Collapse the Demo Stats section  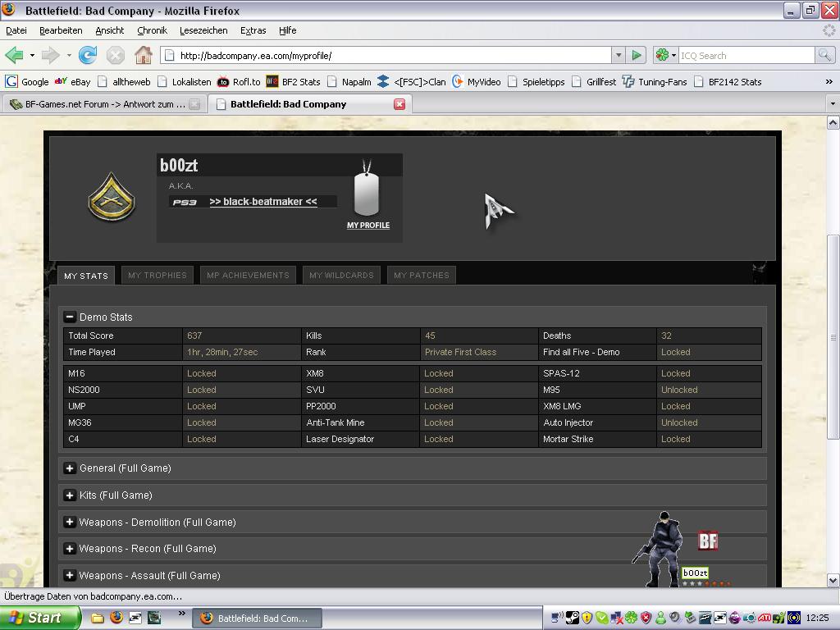pyautogui.click(x=69, y=317)
